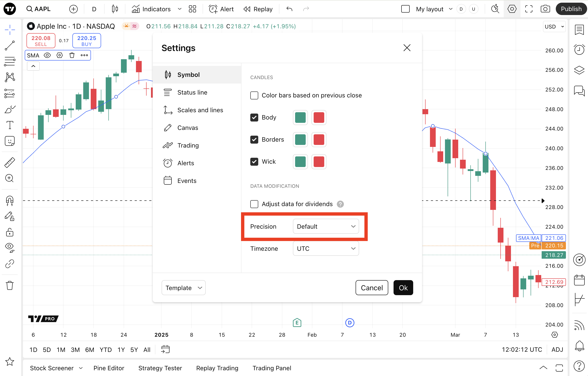Open Replay mode in top toolbar
The height and width of the screenshot is (376, 588).
258,9
